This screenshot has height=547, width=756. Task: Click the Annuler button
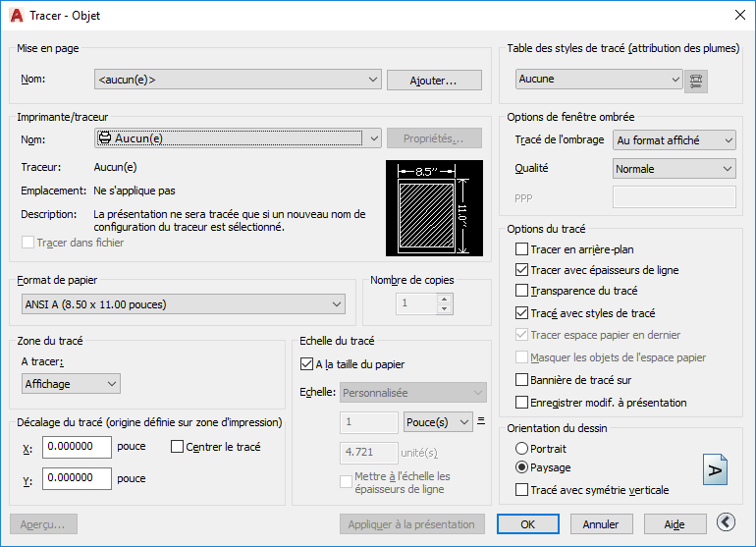pyautogui.click(x=601, y=524)
